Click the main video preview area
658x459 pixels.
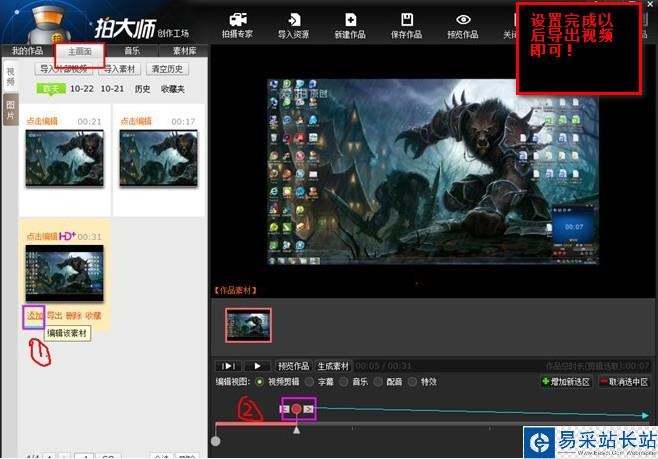click(x=433, y=172)
